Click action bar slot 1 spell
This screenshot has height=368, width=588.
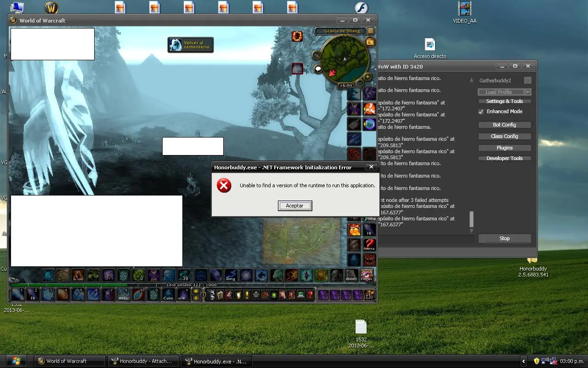point(18,294)
